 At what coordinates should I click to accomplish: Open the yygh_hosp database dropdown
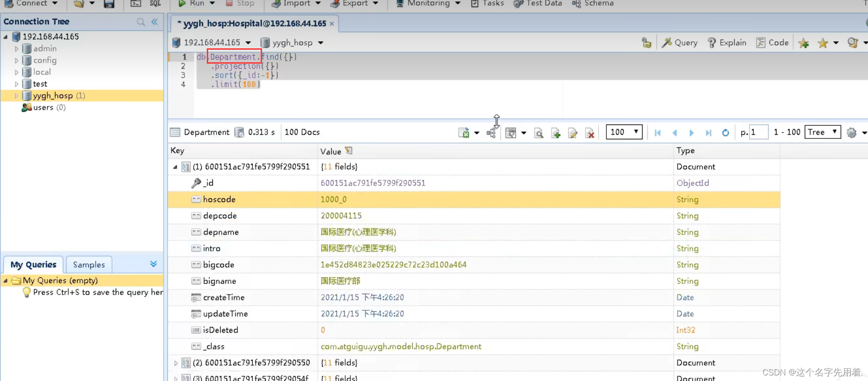click(321, 43)
